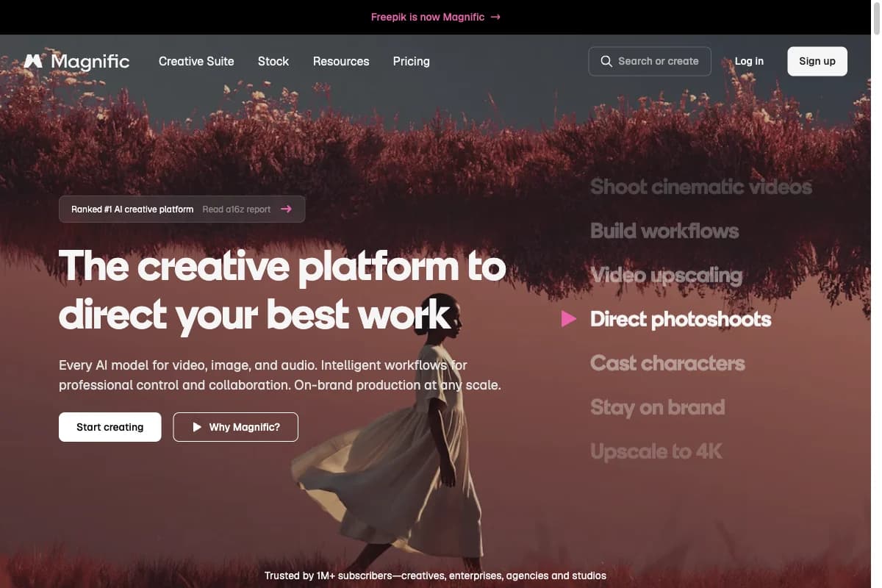Screen dimensions: 882x588
Task: Select the Build workflows option
Action: (x=664, y=231)
